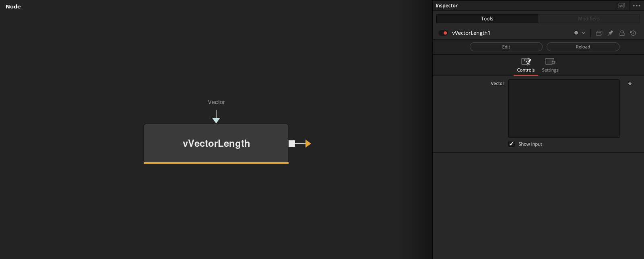
Task: Pin the vVectorLength1 tool in Inspector
Action: pyautogui.click(x=610, y=33)
